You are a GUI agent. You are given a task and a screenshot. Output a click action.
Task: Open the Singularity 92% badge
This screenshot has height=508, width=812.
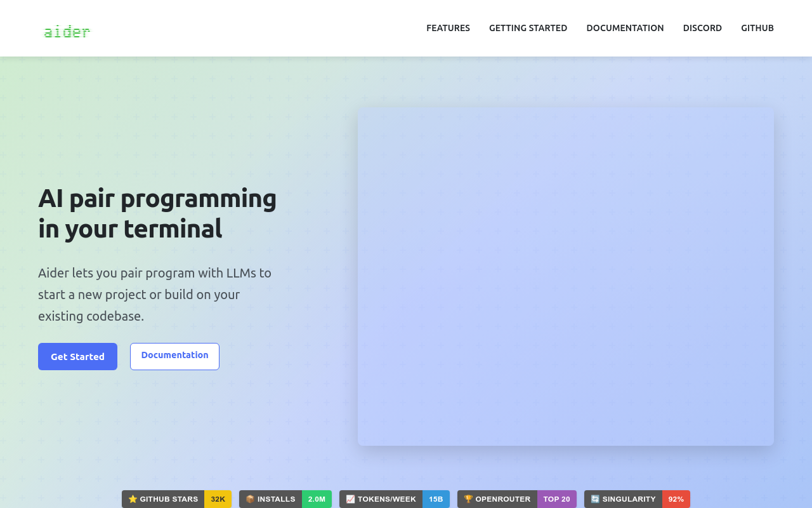[637, 499]
